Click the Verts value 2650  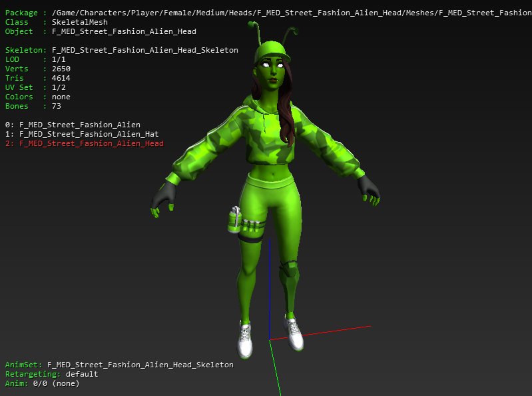tap(61, 69)
